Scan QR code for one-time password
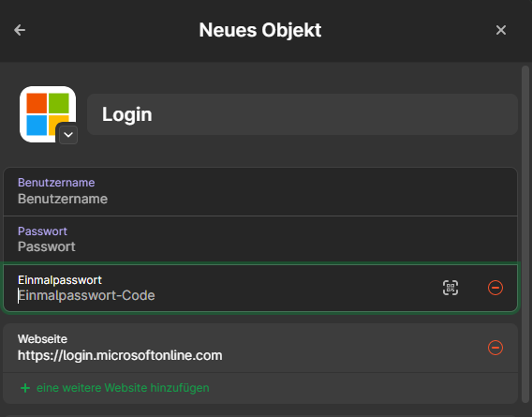This screenshot has width=532, height=417. coord(451,288)
